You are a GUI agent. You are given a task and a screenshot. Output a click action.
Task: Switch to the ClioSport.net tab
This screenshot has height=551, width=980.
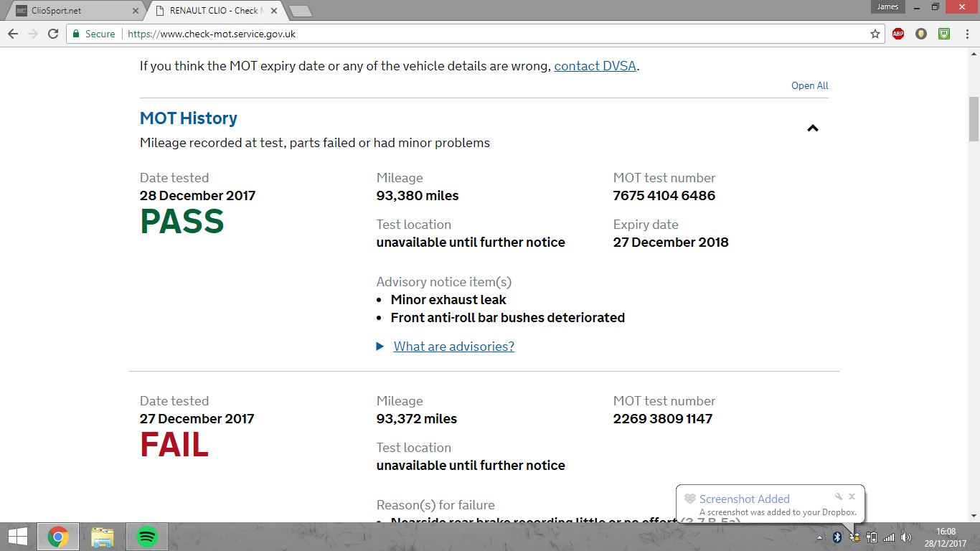tap(77, 11)
